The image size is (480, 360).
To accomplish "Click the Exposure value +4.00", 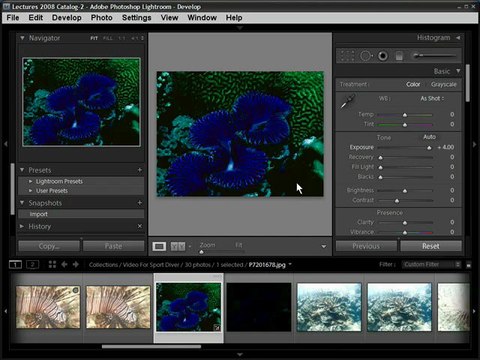I will (x=446, y=147).
